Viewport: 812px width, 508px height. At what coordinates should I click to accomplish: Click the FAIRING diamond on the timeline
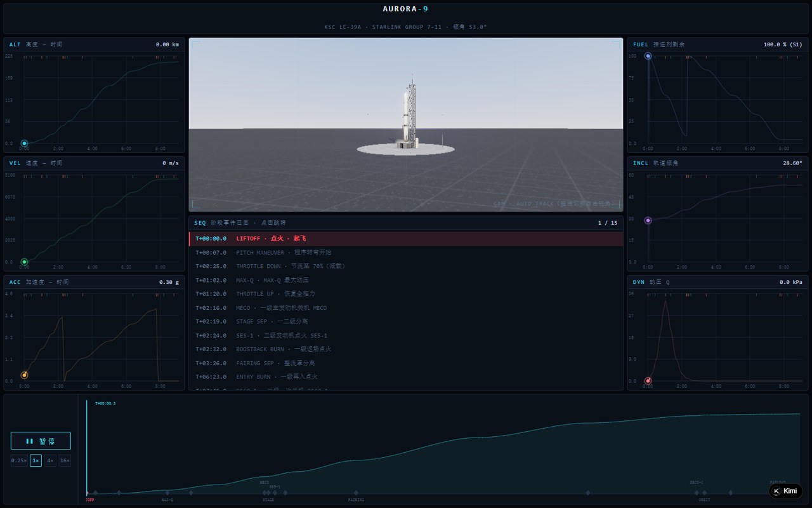coord(356,493)
